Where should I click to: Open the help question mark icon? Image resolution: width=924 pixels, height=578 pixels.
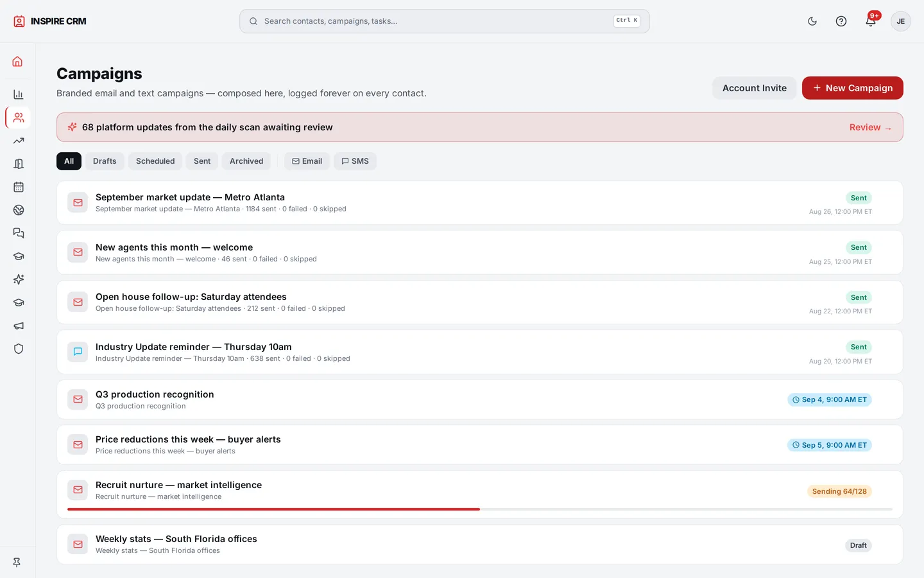click(841, 21)
